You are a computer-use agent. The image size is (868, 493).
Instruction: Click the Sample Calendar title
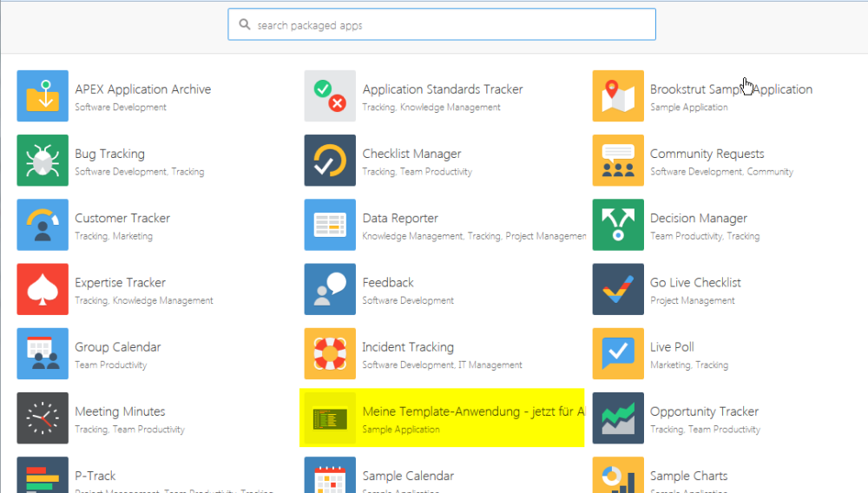click(x=408, y=476)
